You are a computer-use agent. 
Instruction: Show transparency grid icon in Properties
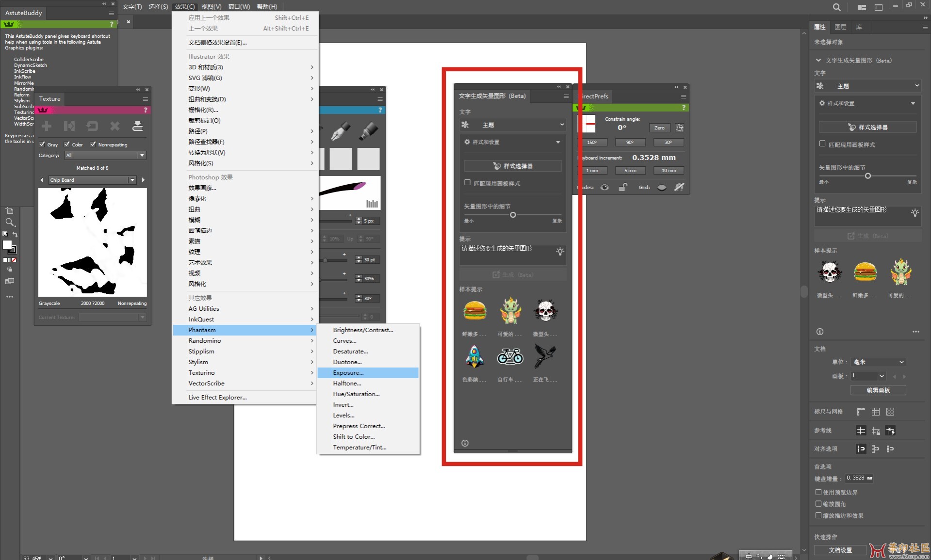(x=890, y=412)
